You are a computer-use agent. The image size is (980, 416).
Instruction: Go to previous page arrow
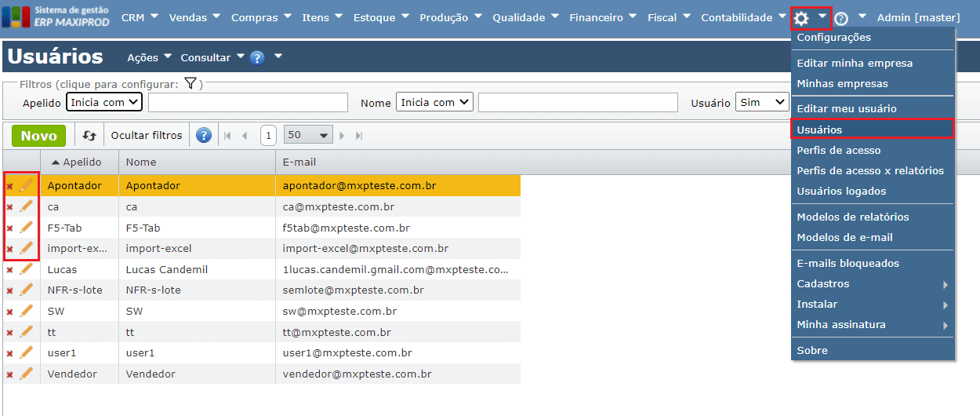point(245,136)
